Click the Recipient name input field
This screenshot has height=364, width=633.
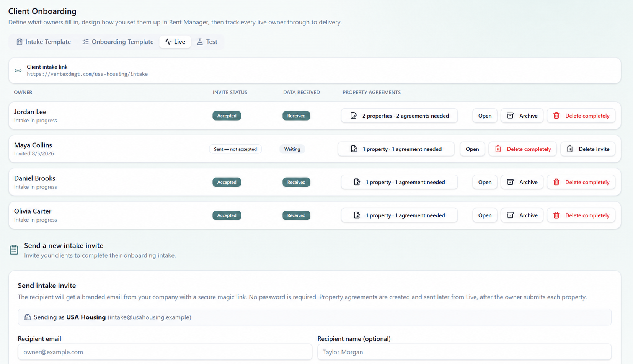[464, 352]
